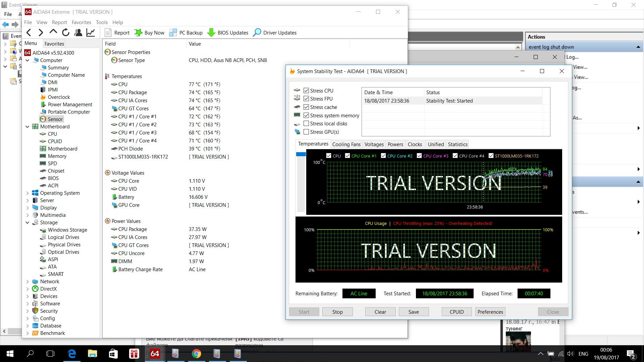
Task: Switch to the Cooling Fans tab
Action: [x=346, y=144]
